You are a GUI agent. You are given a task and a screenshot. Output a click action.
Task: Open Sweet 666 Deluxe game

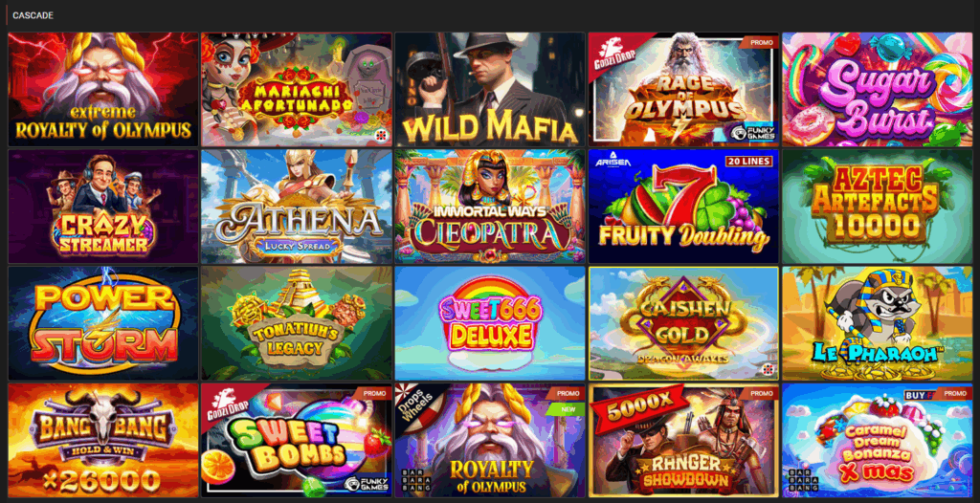490,323
